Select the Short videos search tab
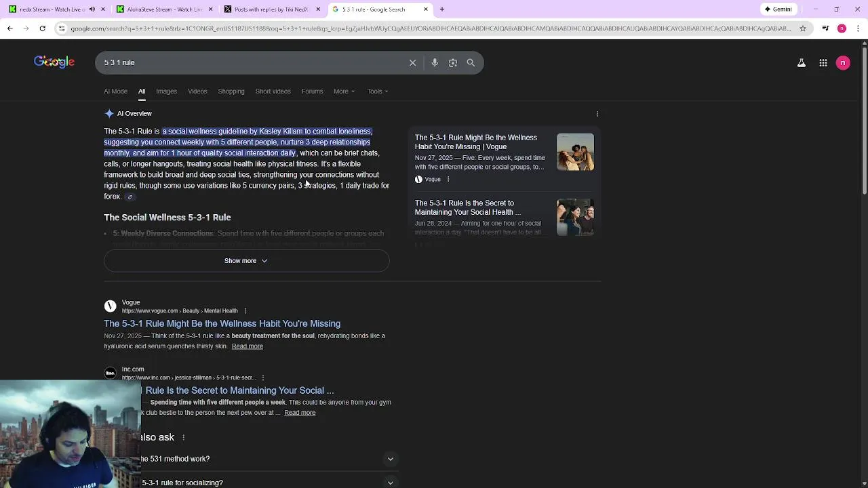Image resolution: width=868 pixels, height=488 pixels. click(273, 91)
